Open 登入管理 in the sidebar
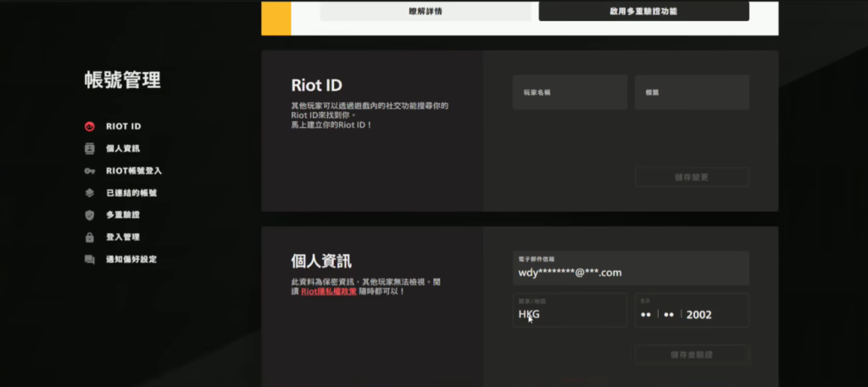868x387 pixels. [x=123, y=237]
